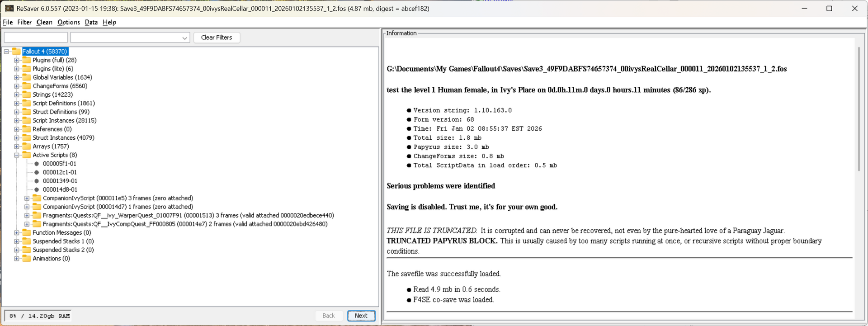Click the Fallout 4 root folder icon
868x326 pixels.
point(16,51)
